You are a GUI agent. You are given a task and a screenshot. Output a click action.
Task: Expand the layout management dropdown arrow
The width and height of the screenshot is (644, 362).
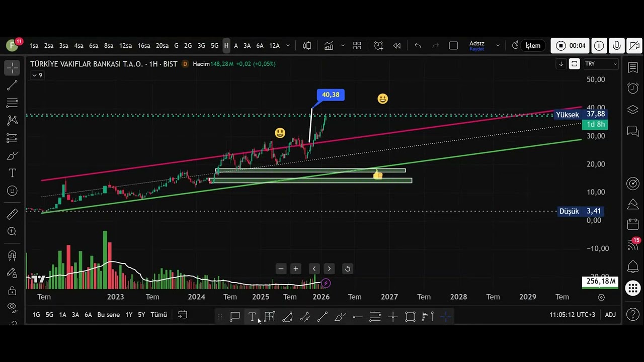(x=498, y=46)
